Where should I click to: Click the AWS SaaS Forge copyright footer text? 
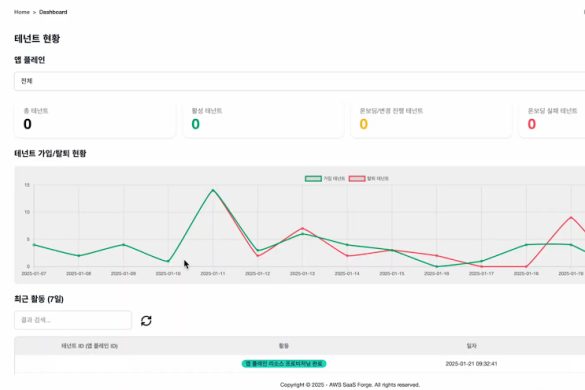(x=350, y=385)
